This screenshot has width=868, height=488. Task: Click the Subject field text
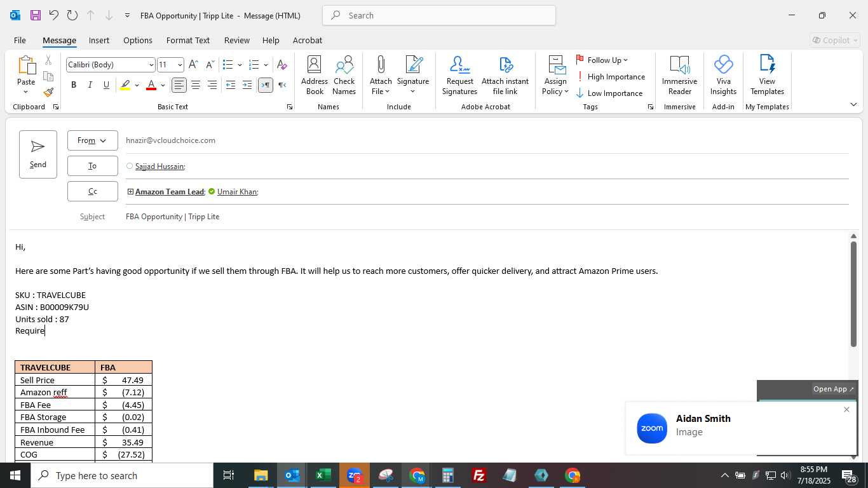[173, 217]
